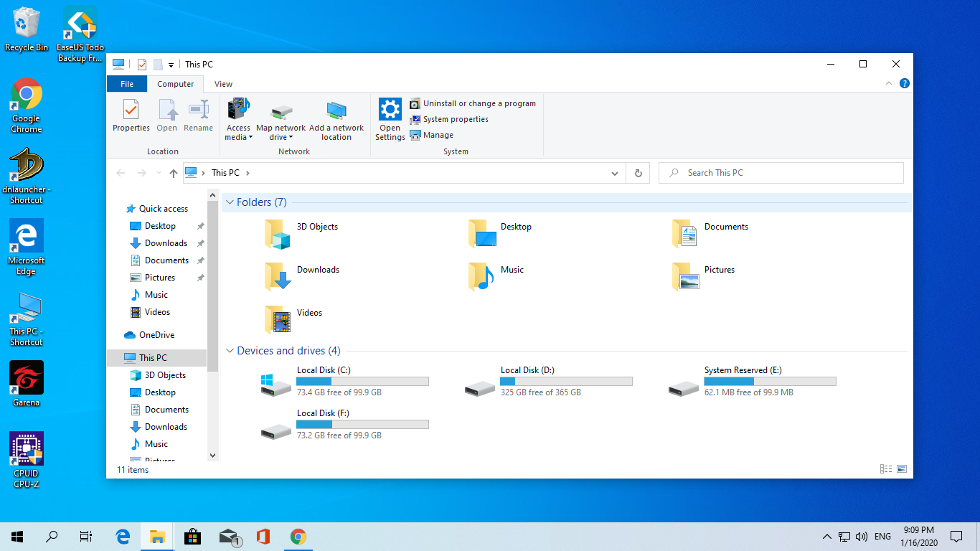Click Uninstall or change a program
The image size is (980, 551).
click(479, 103)
